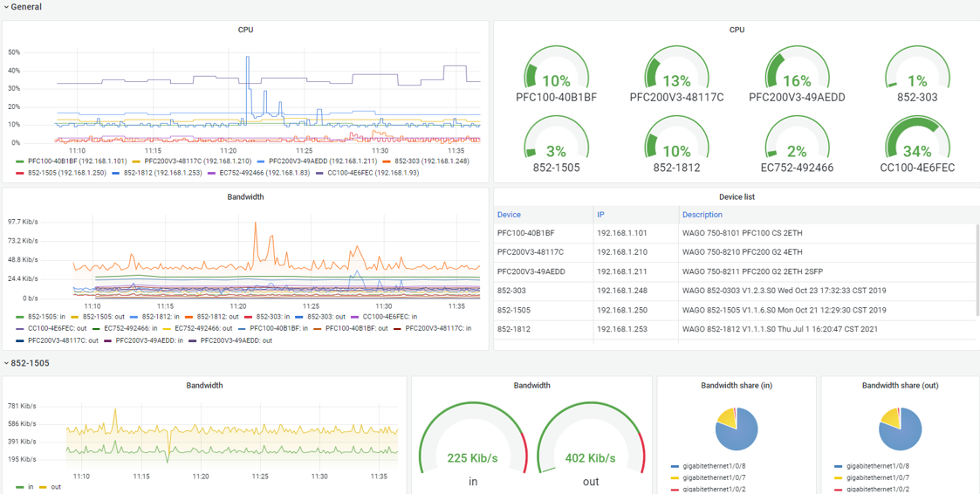
Task: Click the 852-303 device cell in table
Action: point(543,291)
